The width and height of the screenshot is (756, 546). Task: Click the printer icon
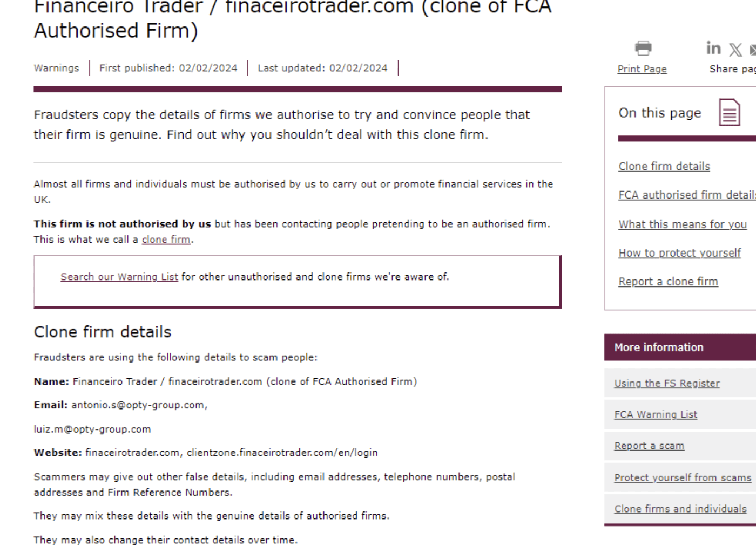(x=643, y=49)
